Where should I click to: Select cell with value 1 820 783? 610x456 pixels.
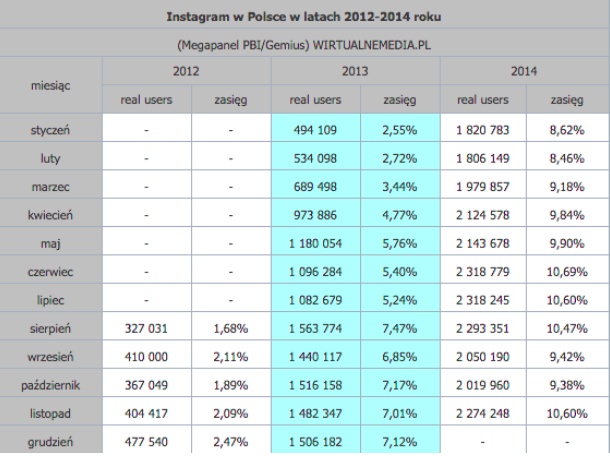click(482, 129)
